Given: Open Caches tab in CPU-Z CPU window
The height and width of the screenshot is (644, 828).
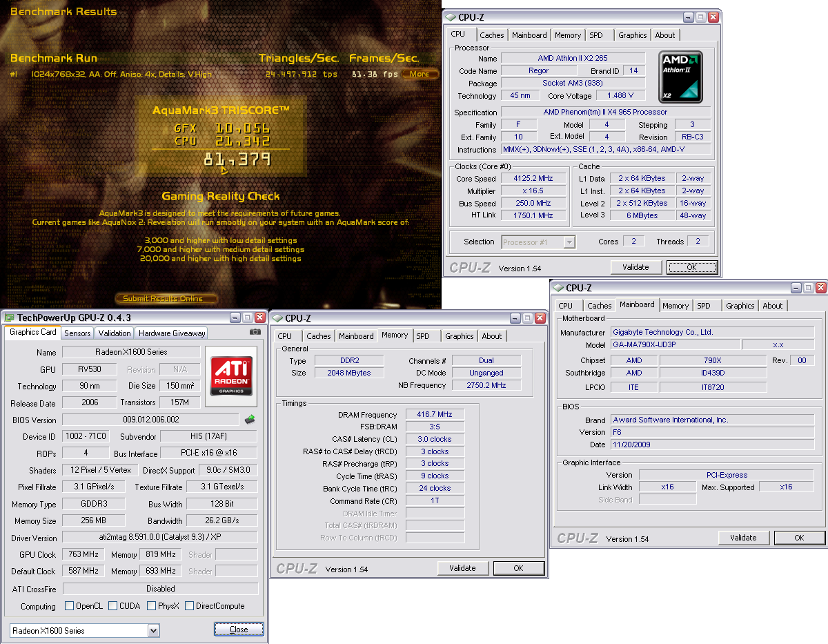Looking at the screenshot, I should point(492,35).
